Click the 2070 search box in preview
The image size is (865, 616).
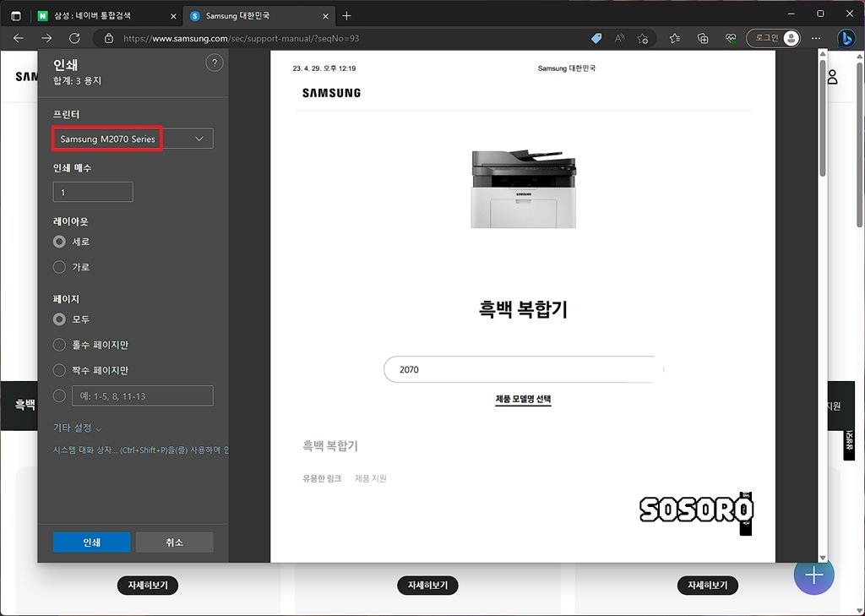[x=523, y=369]
